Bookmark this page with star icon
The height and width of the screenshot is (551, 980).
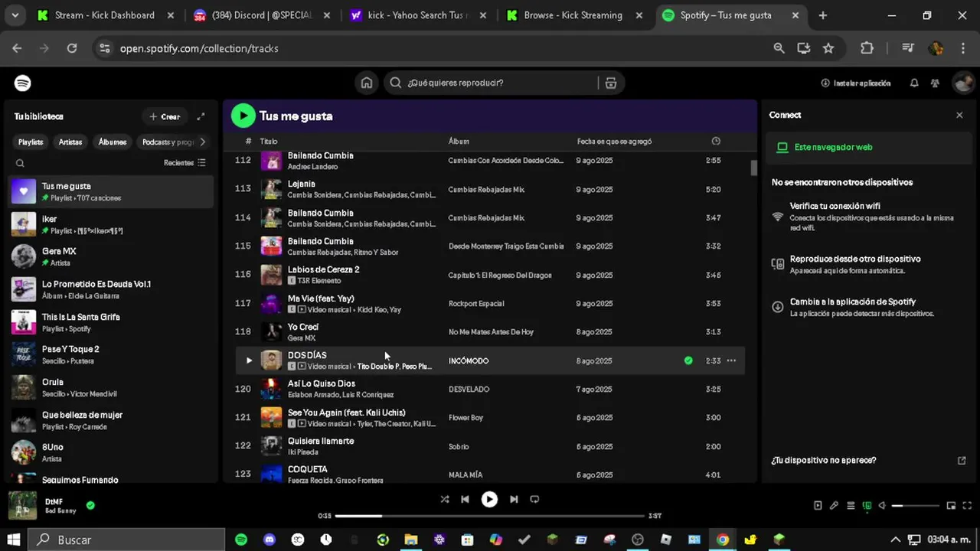[828, 48]
